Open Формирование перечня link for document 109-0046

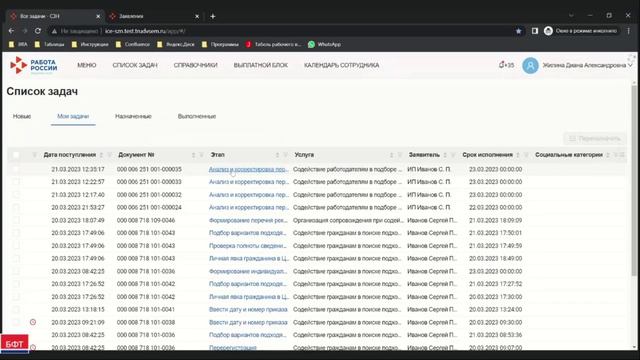point(248,220)
